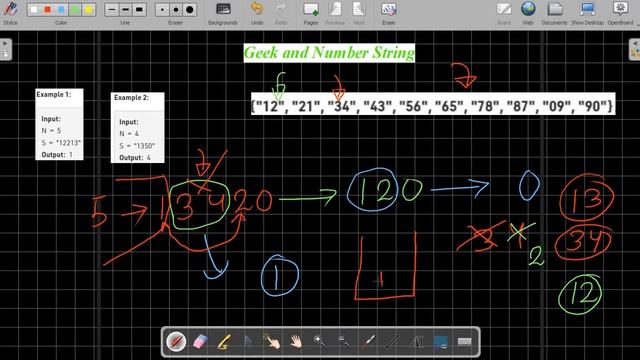Open the OpenBoard menu
The height and width of the screenshot is (360, 640).
pyautogui.click(x=620, y=13)
